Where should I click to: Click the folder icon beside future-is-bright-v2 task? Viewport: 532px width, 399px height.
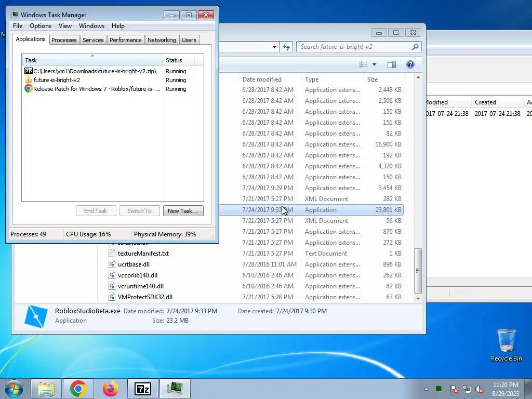point(28,80)
